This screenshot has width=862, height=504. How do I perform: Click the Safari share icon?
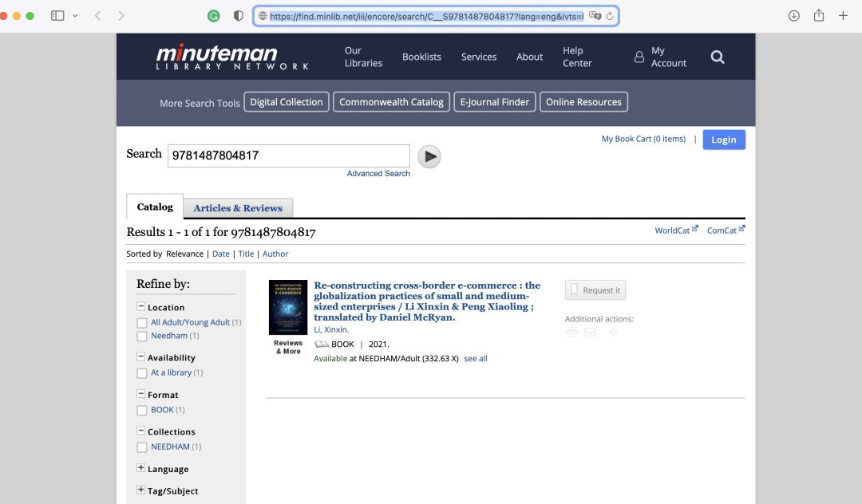click(819, 15)
